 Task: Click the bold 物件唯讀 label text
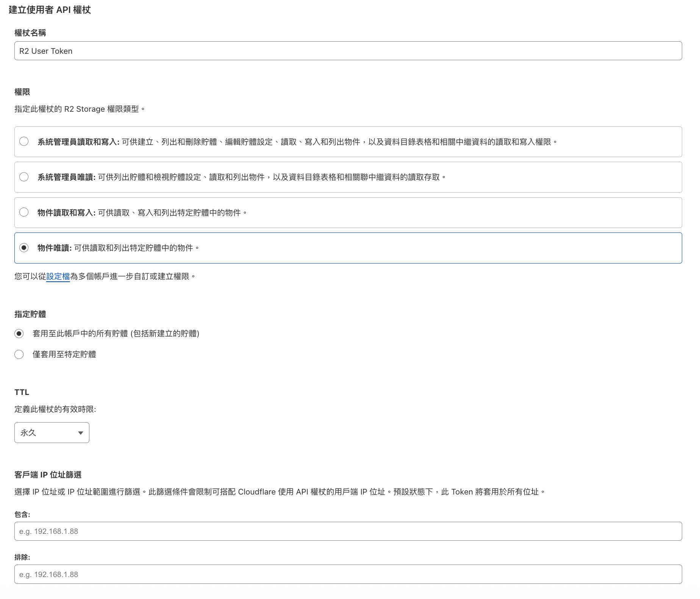tap(54, 248)
